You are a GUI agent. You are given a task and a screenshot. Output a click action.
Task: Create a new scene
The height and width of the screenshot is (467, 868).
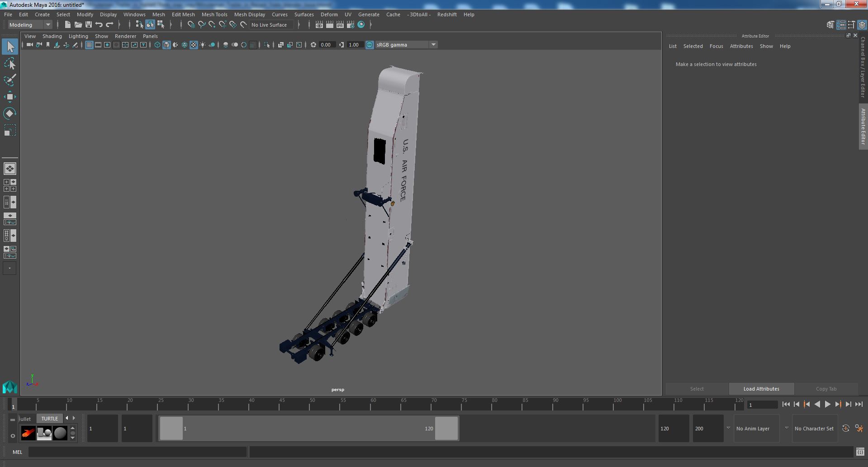(67, 25)
